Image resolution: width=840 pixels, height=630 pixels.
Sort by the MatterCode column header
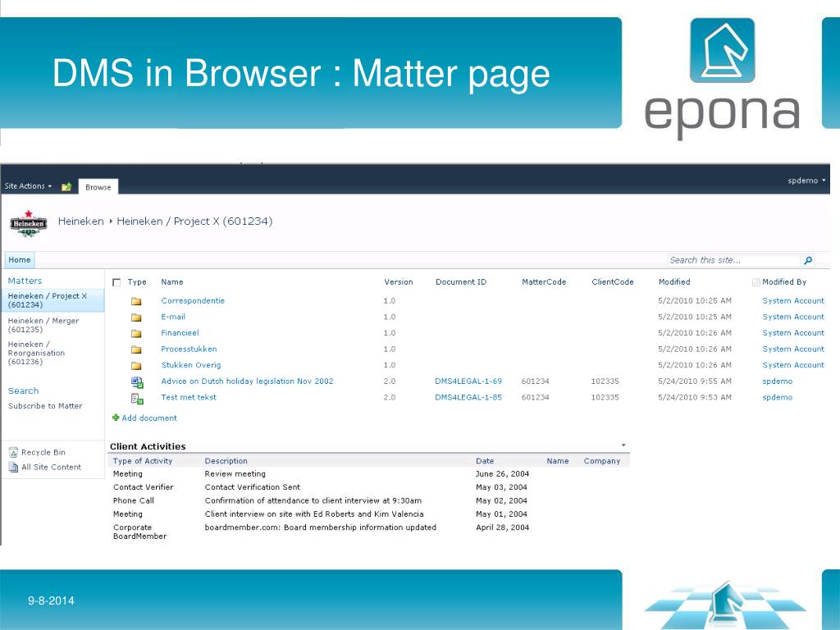tap(544, 282)
